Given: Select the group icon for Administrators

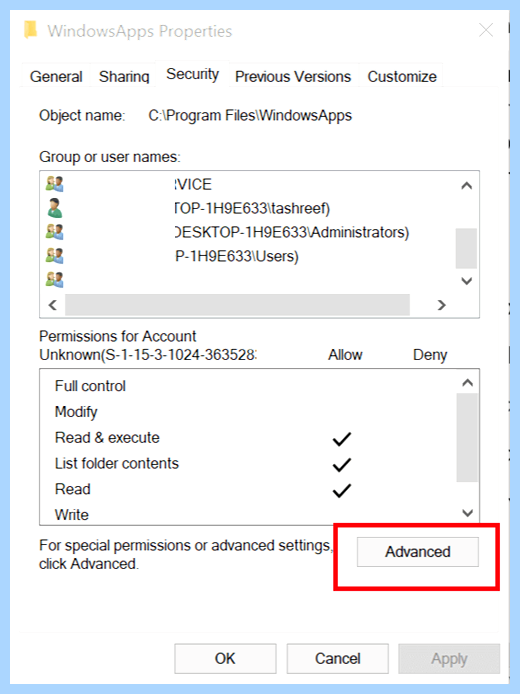Looking at the screenshot, I should pos(55,231).
